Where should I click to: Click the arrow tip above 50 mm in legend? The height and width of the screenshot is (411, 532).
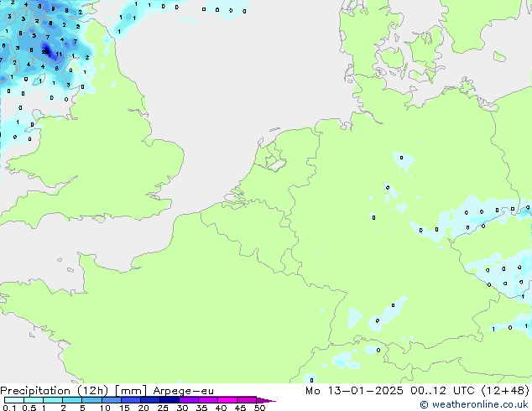(x=266, y=400)
